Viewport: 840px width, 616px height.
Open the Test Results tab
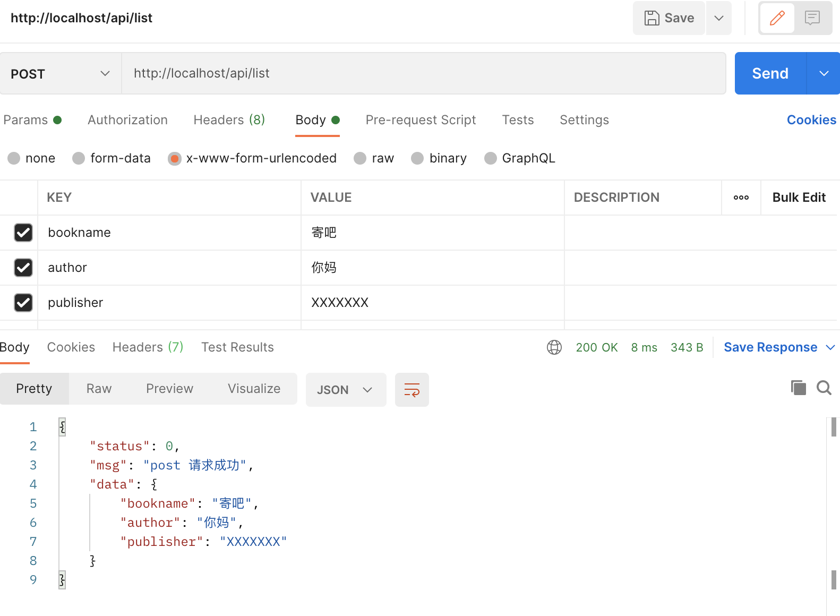pos(237,347)
